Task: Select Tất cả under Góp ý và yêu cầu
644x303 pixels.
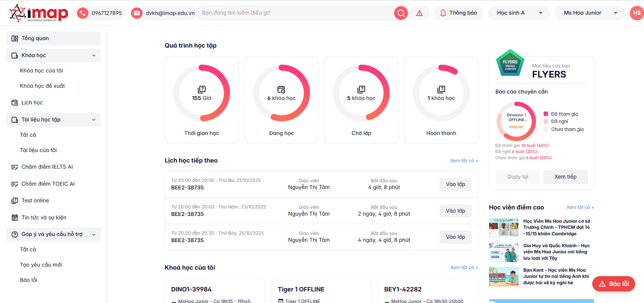Action: 28,250
